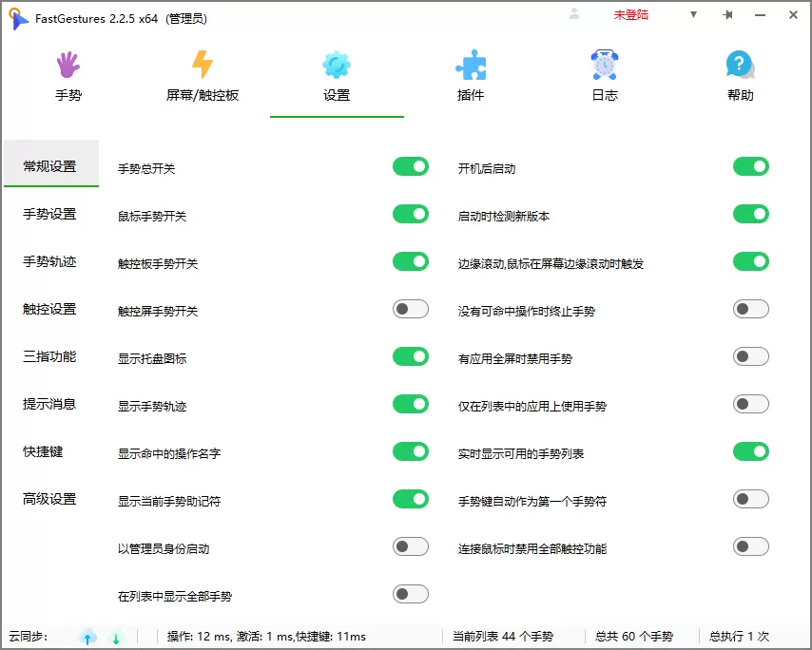Open the 插件 puzzle piece icon
The height and width of the screenshot is (650, 812).
coord(470,65)
